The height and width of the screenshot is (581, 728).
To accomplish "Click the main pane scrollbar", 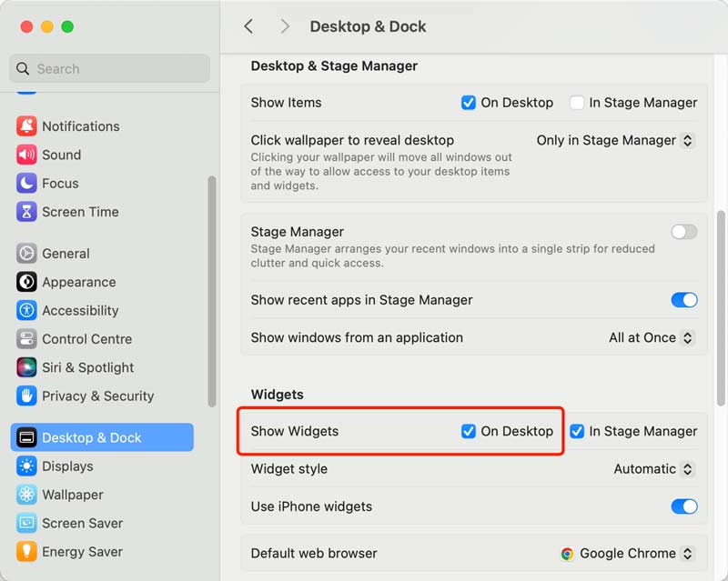I will point(721,307).
